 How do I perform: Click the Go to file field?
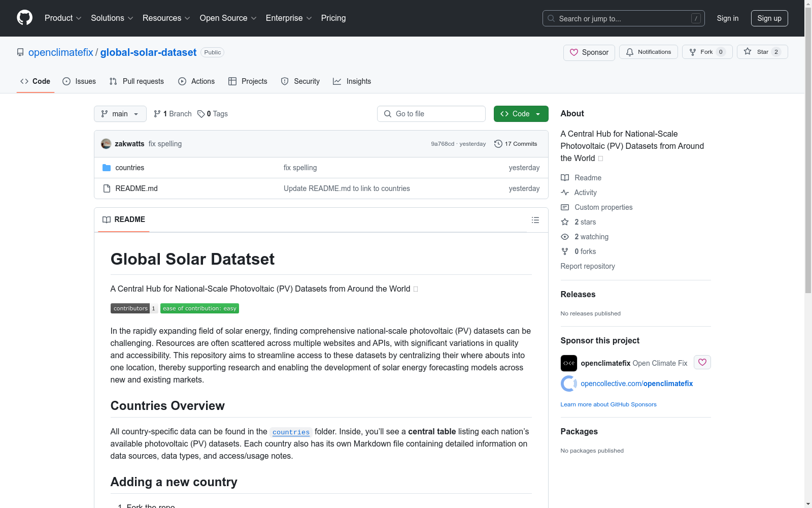coord(431,114)
